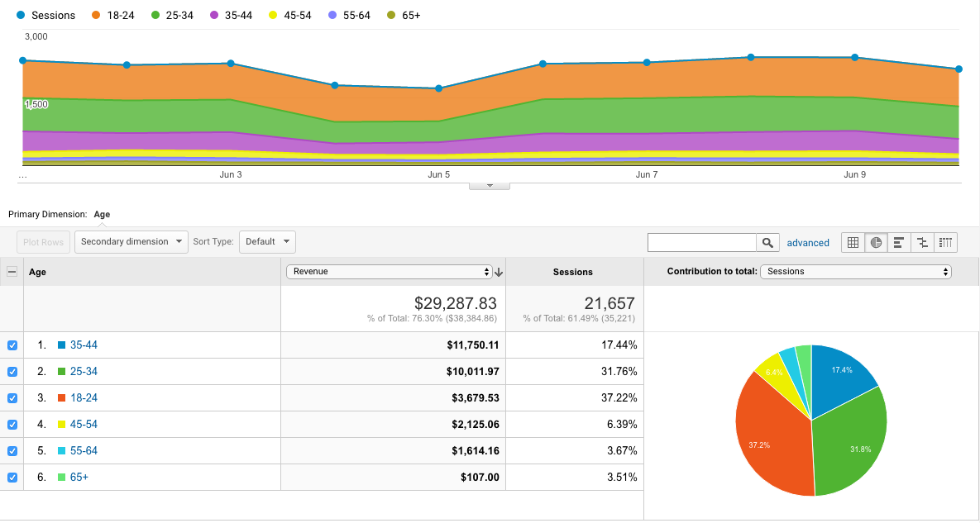The height and width of the screenshot is (523, 980).
Task: Toggle the 65+ row checkbox
Action: click(x=12, y=478)
